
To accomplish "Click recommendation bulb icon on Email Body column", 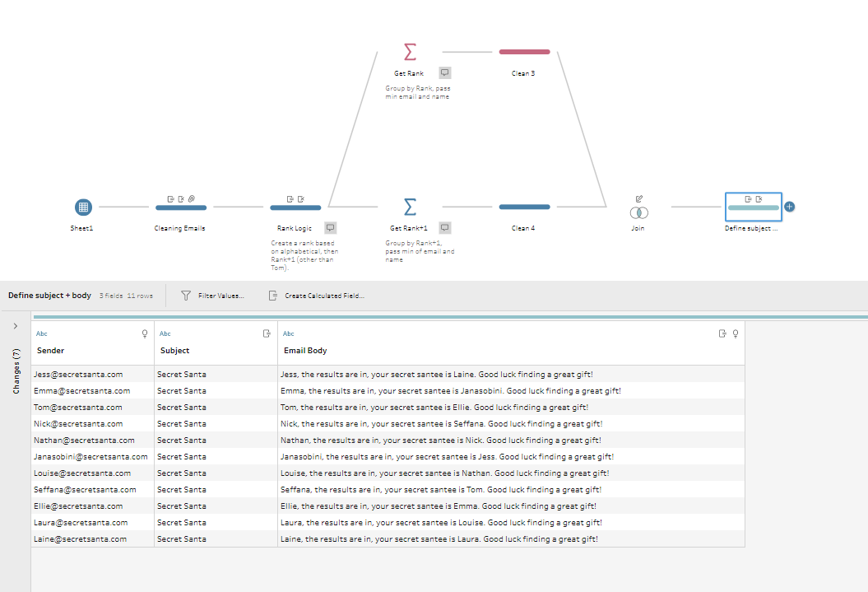I will [736, 333].
